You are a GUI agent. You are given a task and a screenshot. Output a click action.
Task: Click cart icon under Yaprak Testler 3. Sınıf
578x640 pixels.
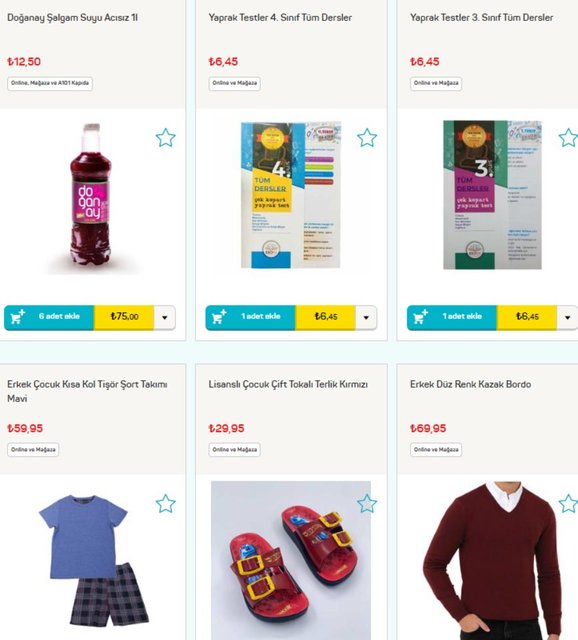420,317
